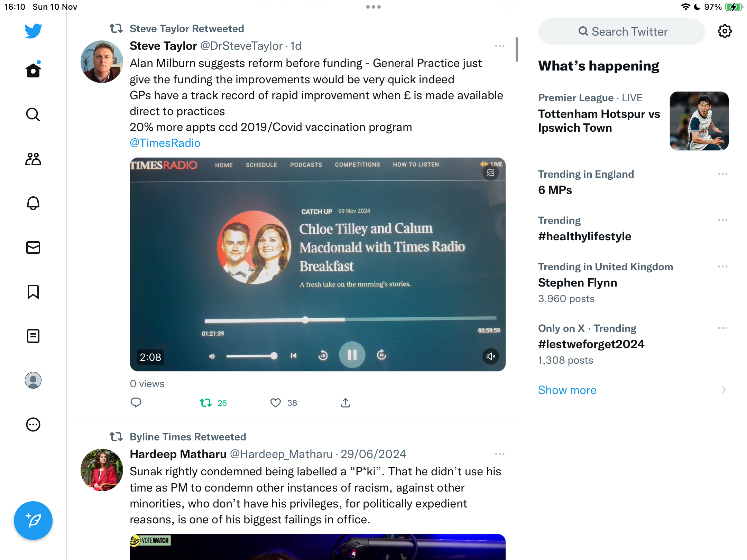The width and height of the screenshot is (747, 560).
Task: Click the skip-to-start icon in video
Action: point(294,355)
